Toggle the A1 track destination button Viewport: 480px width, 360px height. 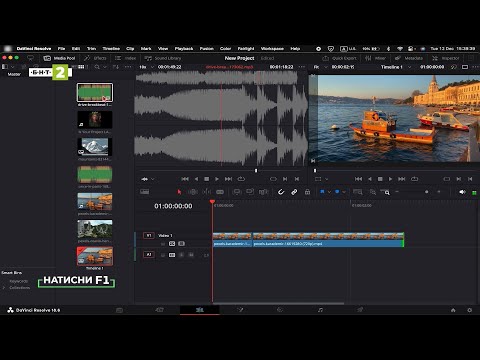coord(149,255)
